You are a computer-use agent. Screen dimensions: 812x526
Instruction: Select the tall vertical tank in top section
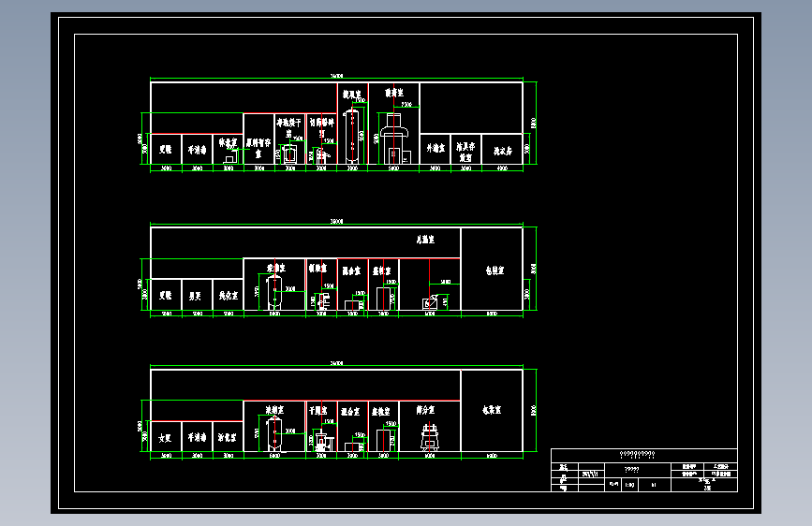click(352, 136)
